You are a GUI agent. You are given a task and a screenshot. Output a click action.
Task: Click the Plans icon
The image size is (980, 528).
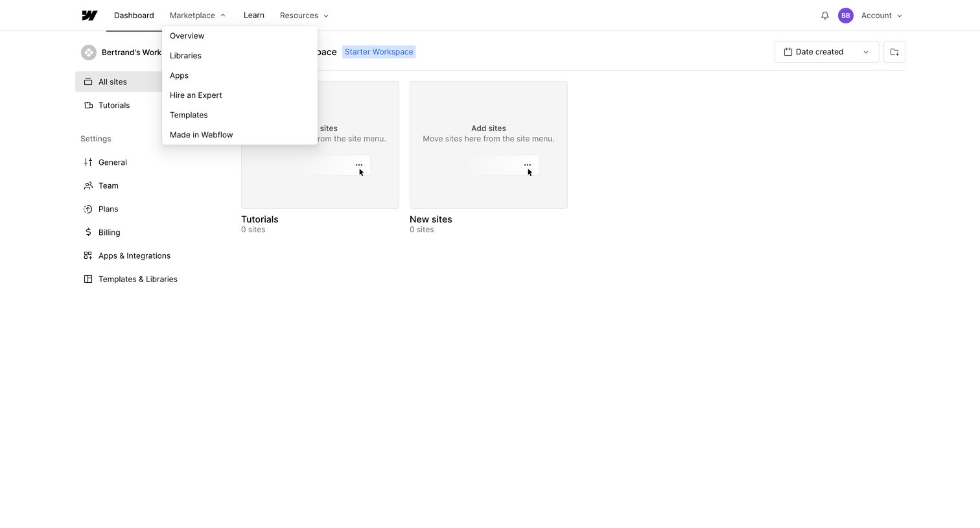coord(88,209)
